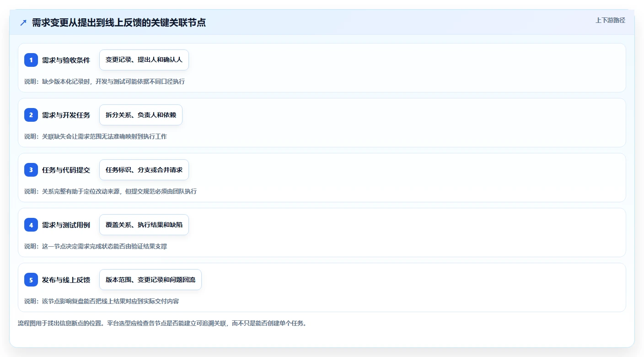This screenshot has height=357, width=644.
Task: Click the 版本范围、变更记录和问题回流 chip
Action: [x=150, y=280]
